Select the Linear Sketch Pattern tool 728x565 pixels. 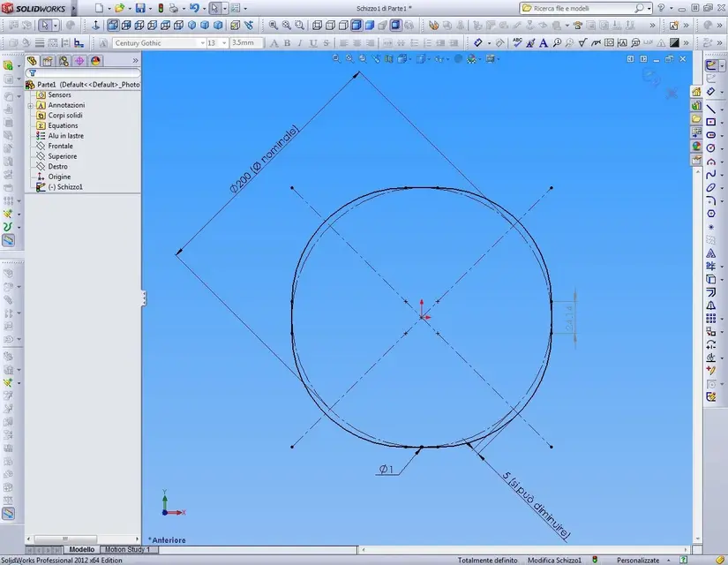click(711, 319)
